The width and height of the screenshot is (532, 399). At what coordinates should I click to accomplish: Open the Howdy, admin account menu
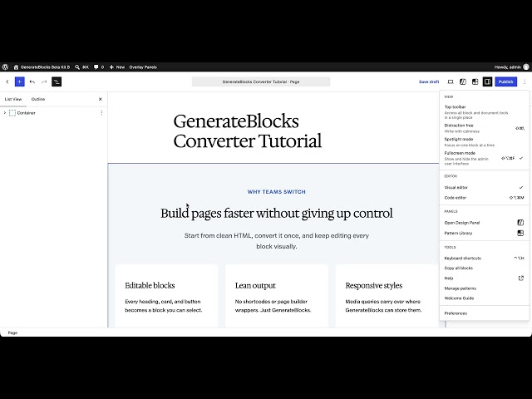tap(512, 67)
